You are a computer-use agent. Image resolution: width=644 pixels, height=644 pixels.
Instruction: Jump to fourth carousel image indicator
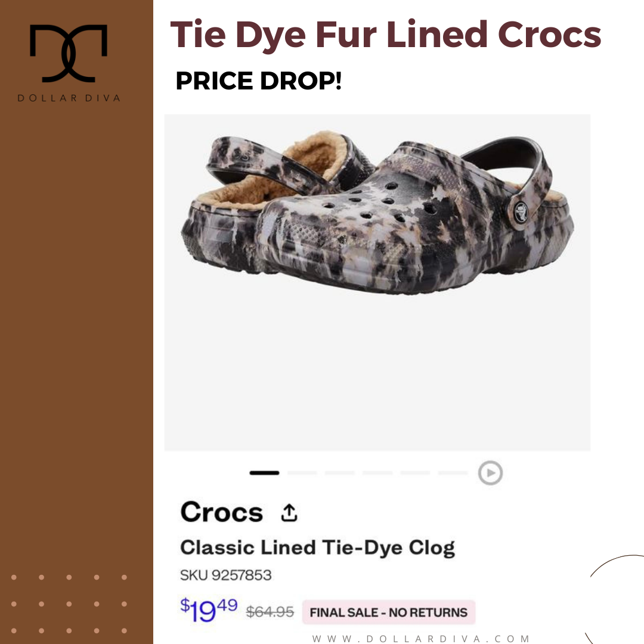click(x=377, y=473)
